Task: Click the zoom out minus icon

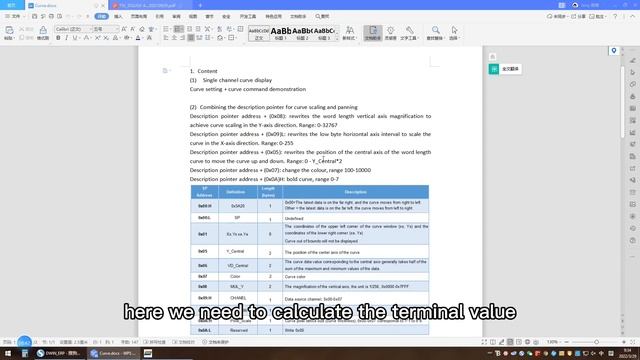Action: pyautogui.click(x=567, y=342)
